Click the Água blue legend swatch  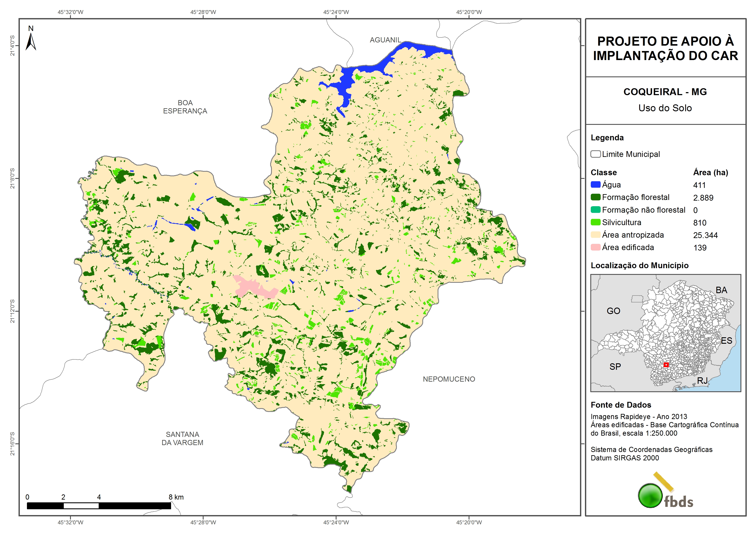[x=595, y=185]
